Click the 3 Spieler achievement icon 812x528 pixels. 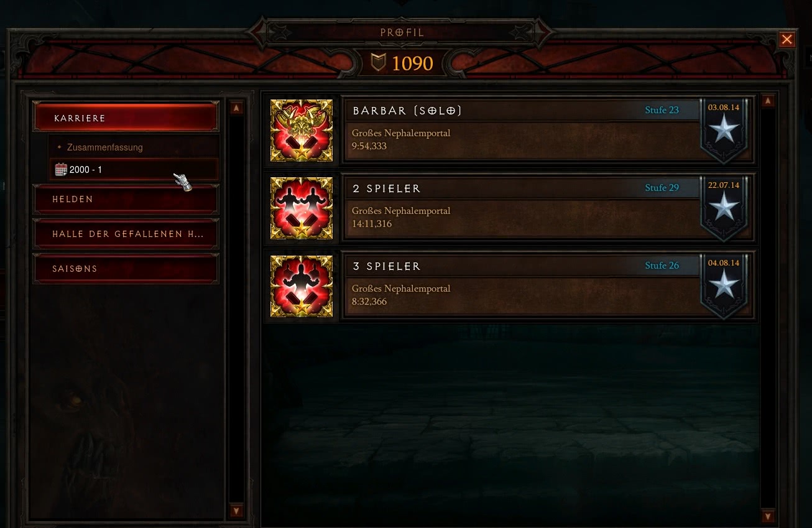pyautogui.click(x=302, y=286)
